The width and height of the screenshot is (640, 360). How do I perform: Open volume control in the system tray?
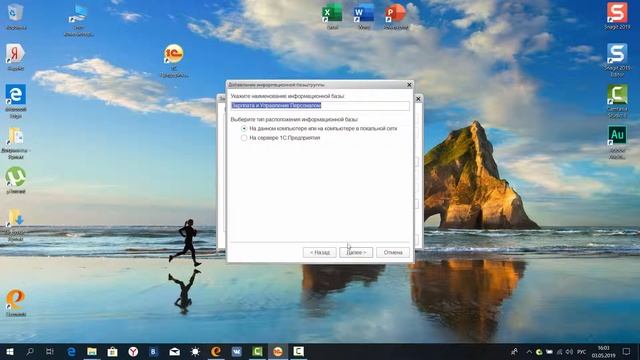569,351
